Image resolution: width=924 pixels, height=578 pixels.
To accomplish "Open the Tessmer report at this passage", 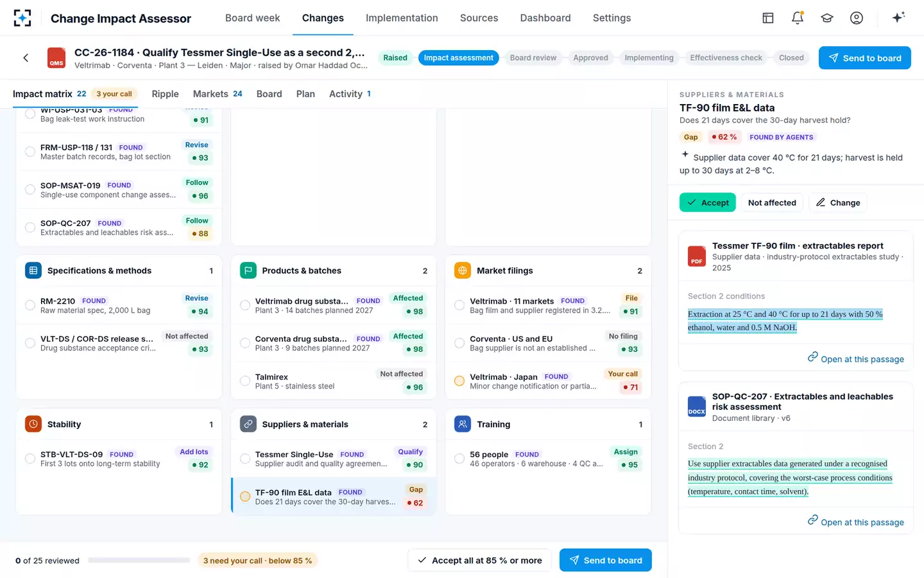I will (x=856, y=358).
